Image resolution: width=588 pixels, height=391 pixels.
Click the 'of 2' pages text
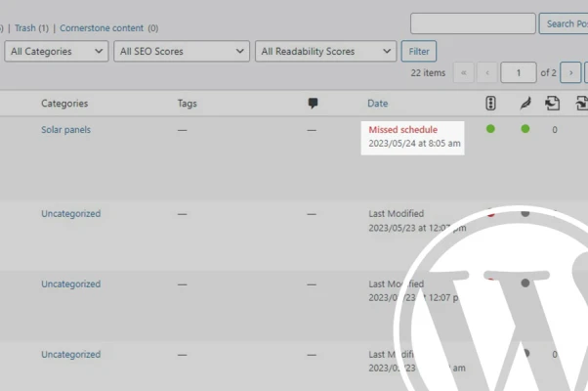click(548, 72)
